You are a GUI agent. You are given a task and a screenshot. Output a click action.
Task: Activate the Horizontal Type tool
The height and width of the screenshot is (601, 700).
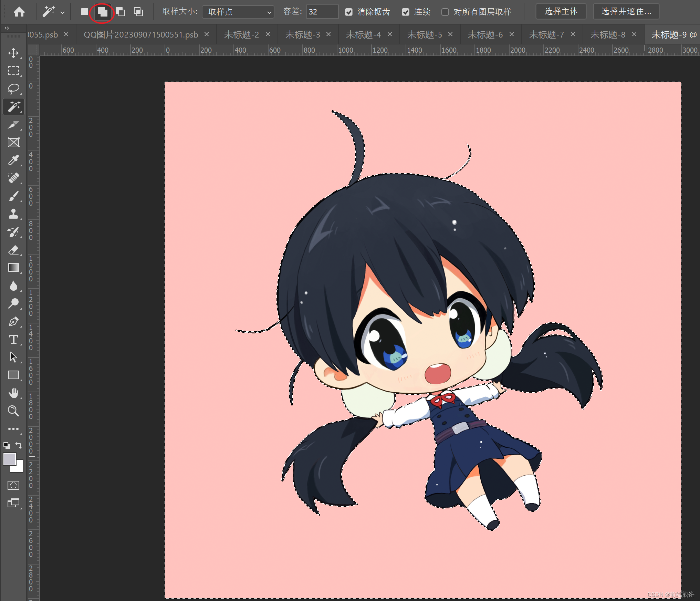point(13,340)
